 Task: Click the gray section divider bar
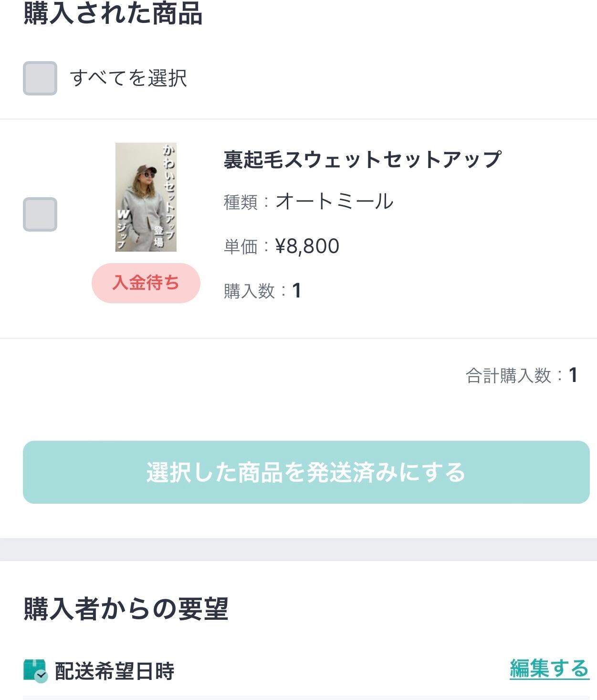tap(298, 549)
